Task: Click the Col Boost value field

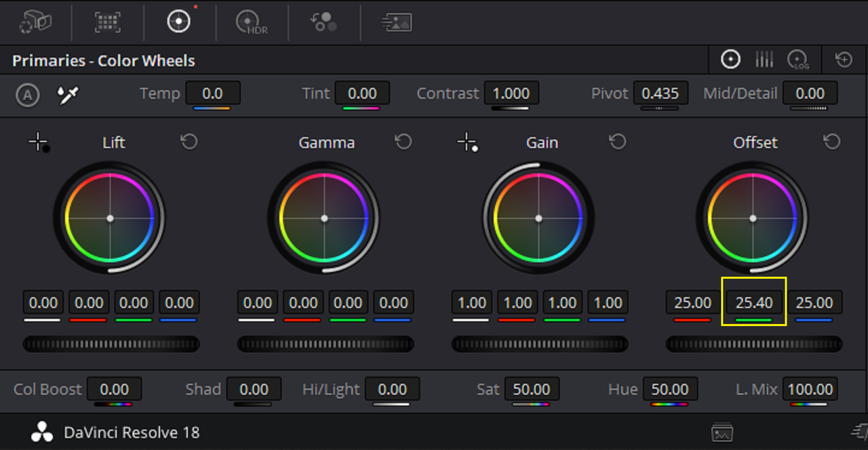Action: point(114,390)
